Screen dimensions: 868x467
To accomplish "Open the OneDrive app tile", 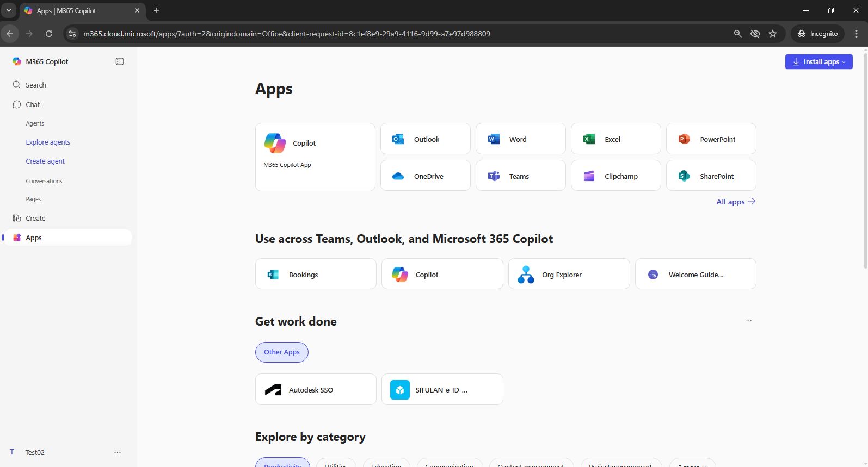I will [x=425, y=176].
